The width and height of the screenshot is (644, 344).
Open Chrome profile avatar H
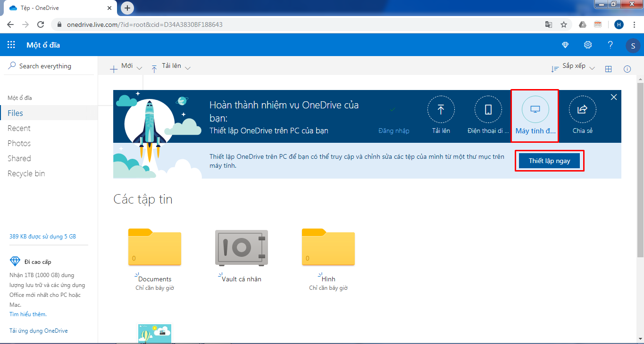[x=619, y=25]
